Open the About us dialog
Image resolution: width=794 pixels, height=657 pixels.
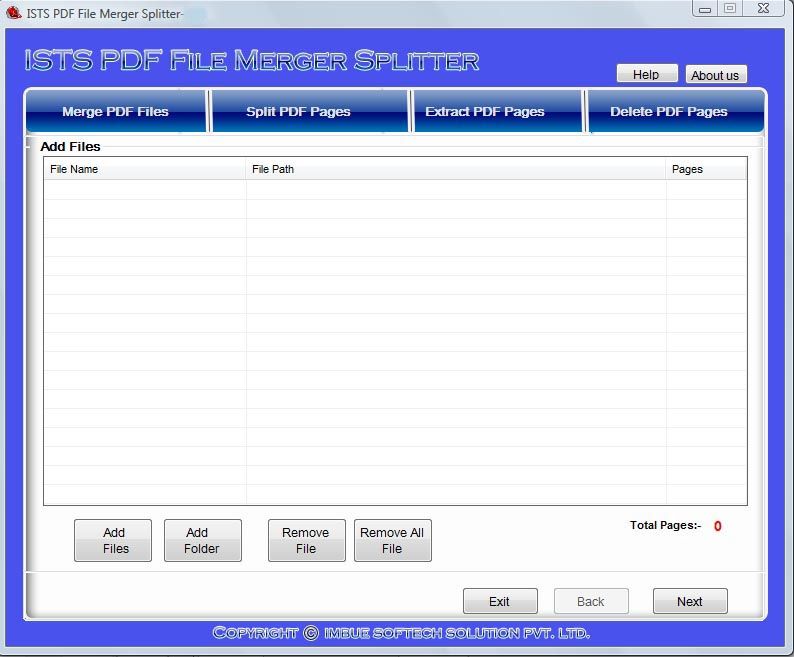[x=715, y=75]
